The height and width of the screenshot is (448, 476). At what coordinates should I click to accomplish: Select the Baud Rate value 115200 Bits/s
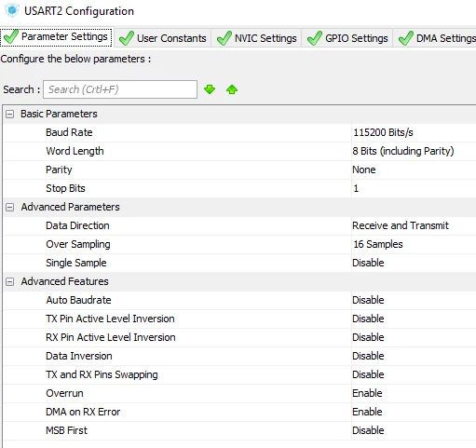click(414, 132)
